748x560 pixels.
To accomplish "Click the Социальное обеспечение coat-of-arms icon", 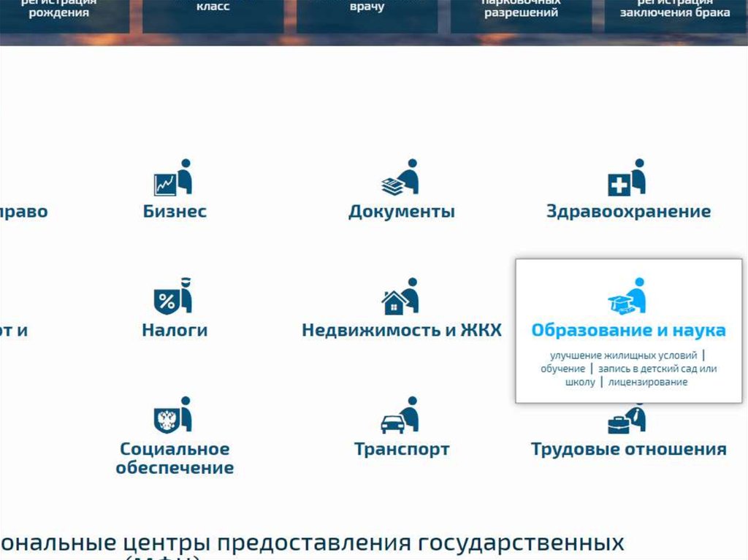I will tap(172, 415).
